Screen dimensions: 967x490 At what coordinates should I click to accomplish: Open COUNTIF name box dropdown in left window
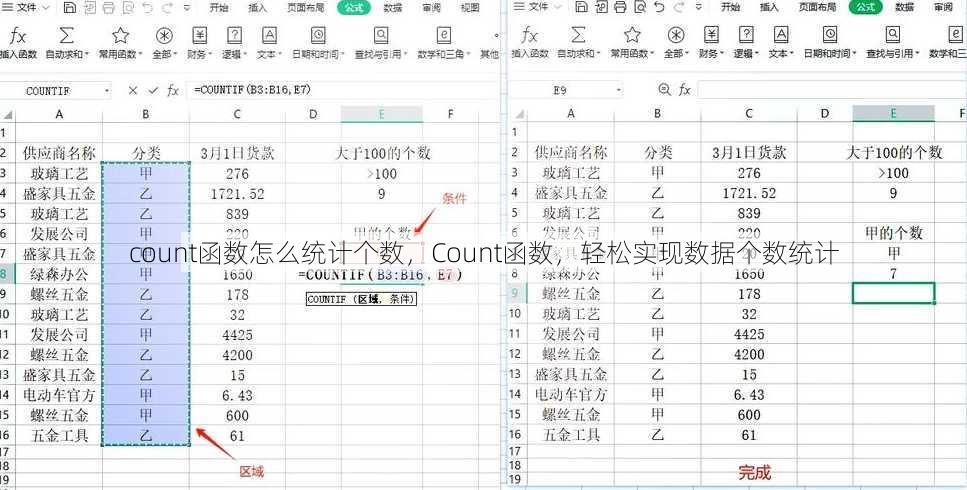[x=107, y=91]
